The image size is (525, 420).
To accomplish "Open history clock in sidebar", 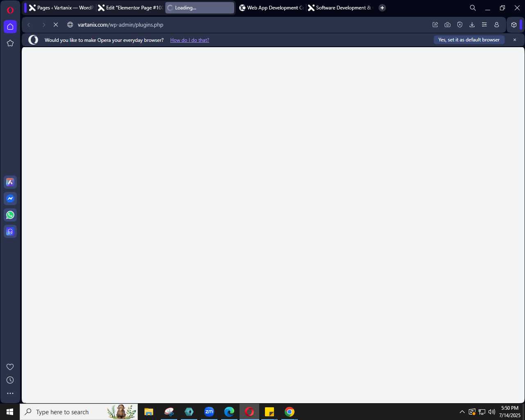I will (x=10, y=380).
